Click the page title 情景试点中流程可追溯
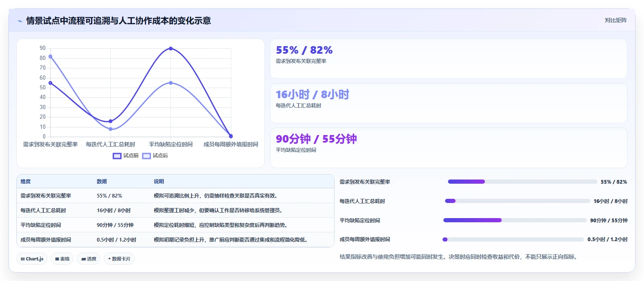 click(118, 21)
